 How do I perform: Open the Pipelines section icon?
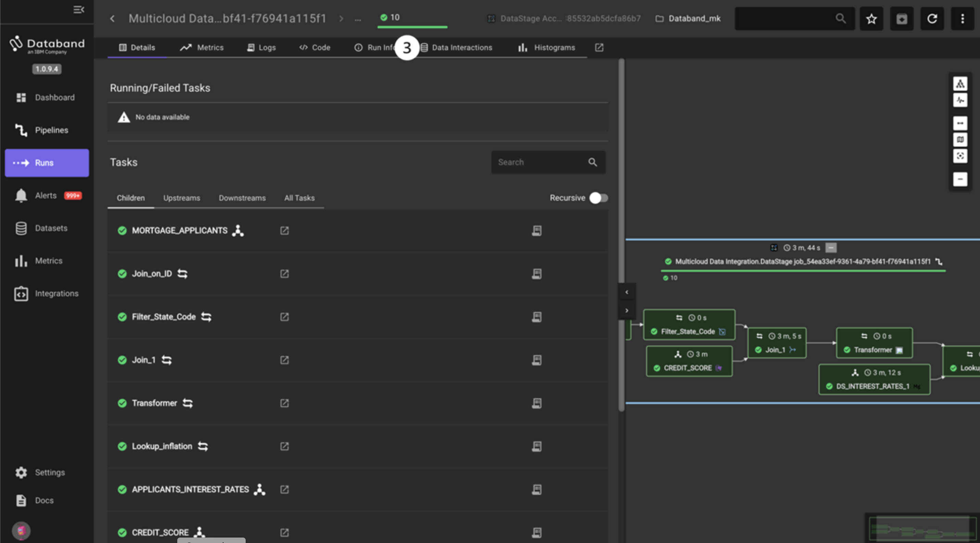[x=20, y=130]
